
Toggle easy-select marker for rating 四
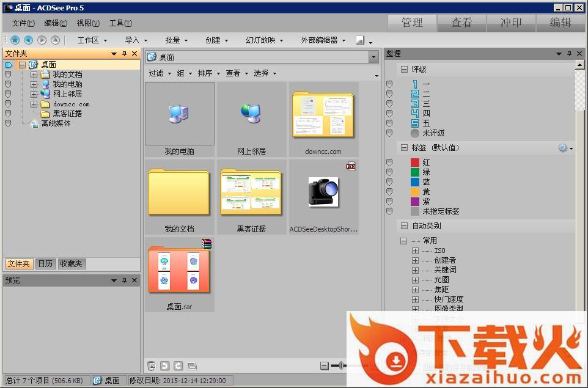[x=389, y=113]
